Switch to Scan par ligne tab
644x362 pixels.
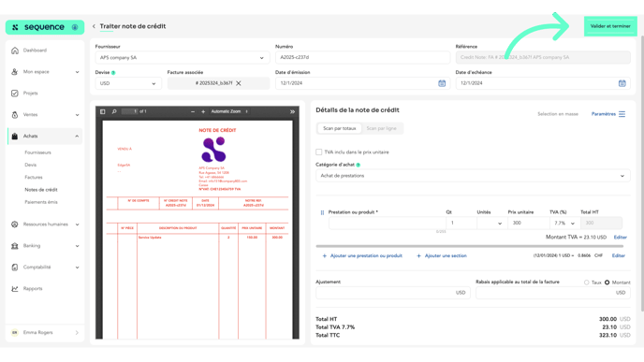(381, 128)
